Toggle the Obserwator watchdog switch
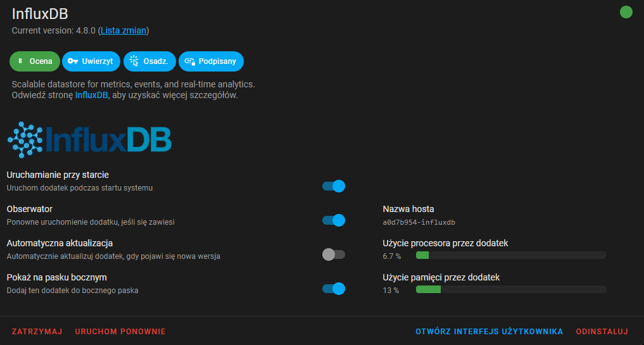Screen dimensions: 644x345 coord(334,220)
